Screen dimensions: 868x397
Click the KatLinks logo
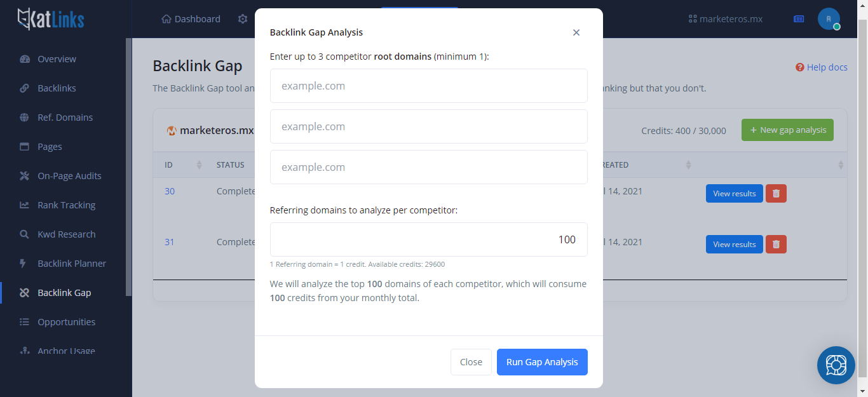click(51, 19)
